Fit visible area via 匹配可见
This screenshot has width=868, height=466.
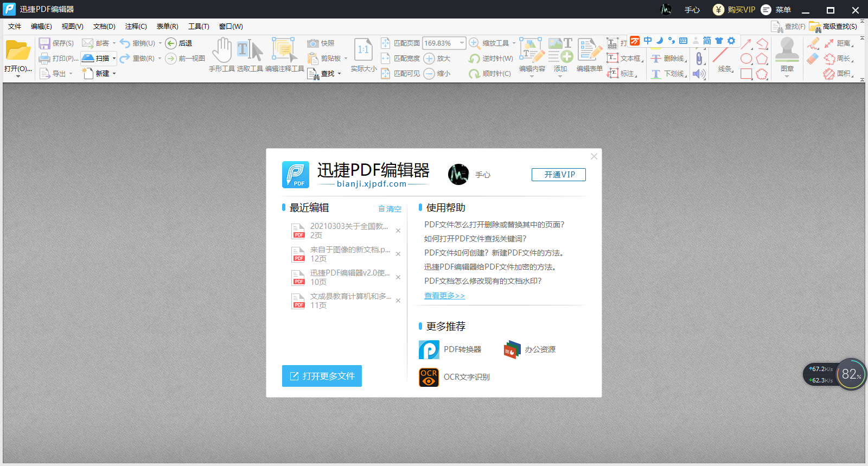pos(400,74)
